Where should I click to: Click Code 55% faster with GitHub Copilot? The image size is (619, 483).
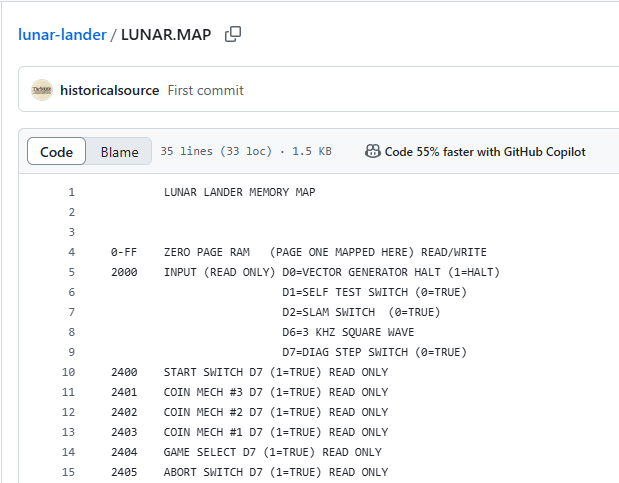tap(485, 152)
